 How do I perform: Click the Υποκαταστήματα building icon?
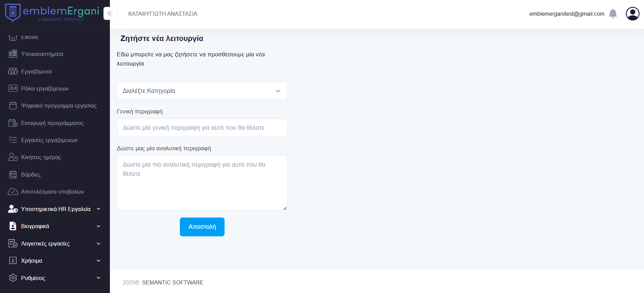(13, 54)
